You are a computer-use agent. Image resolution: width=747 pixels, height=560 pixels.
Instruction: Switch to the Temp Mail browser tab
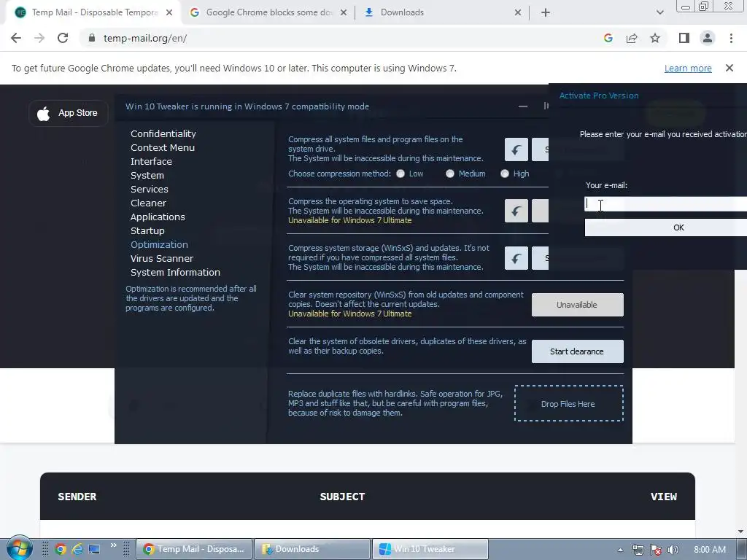[93, 12]
